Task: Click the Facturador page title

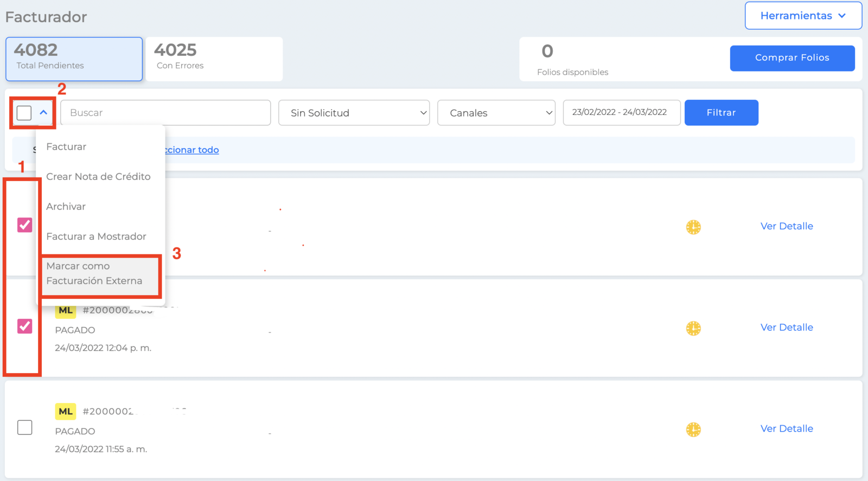Action: coord(46,17)
